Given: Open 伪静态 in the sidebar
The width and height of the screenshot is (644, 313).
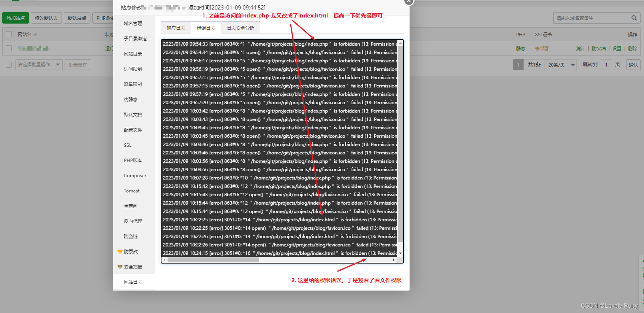Looking at the screenshot, I should point(131,100).
